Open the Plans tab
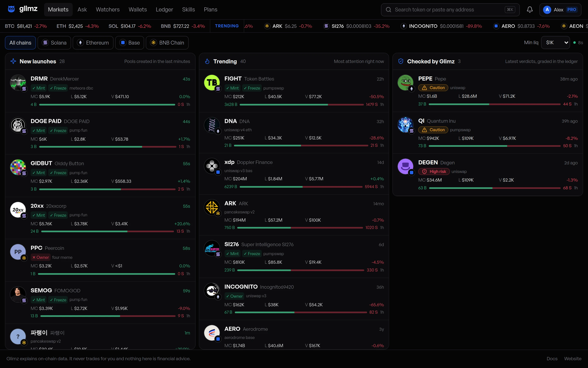The width and height of the screenshot is (588, 368). coord(211,9)
